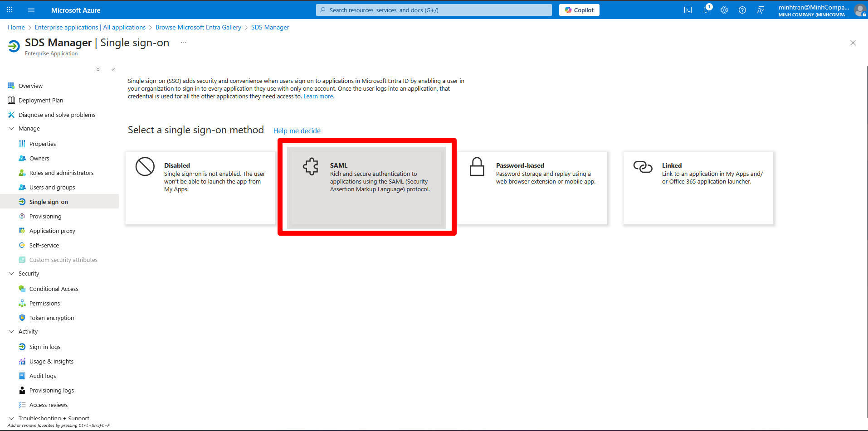Click the Help me decide link

click(x=297, y=131)
